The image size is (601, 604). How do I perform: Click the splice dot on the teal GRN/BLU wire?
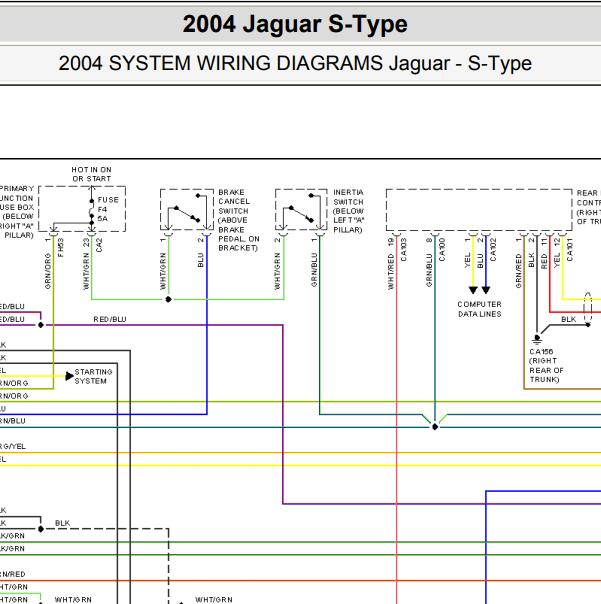tap(435, 426)
